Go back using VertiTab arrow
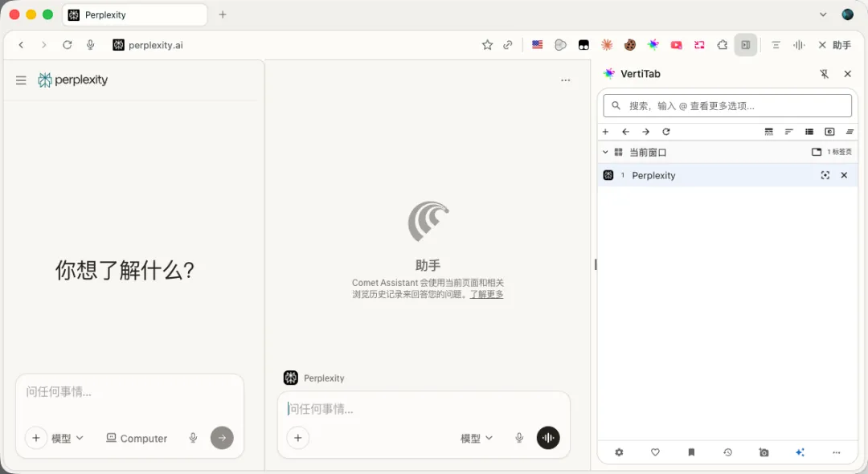This screenshot has height=474, width=868. (x=625, y=132)
